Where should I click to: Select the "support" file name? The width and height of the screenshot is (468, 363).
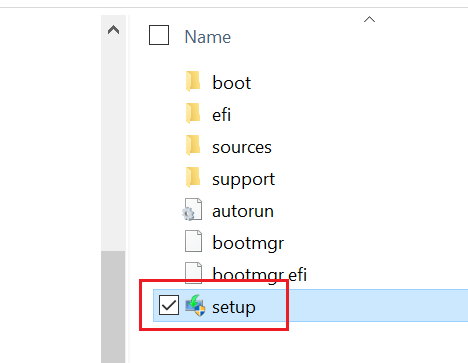point(244,180)
